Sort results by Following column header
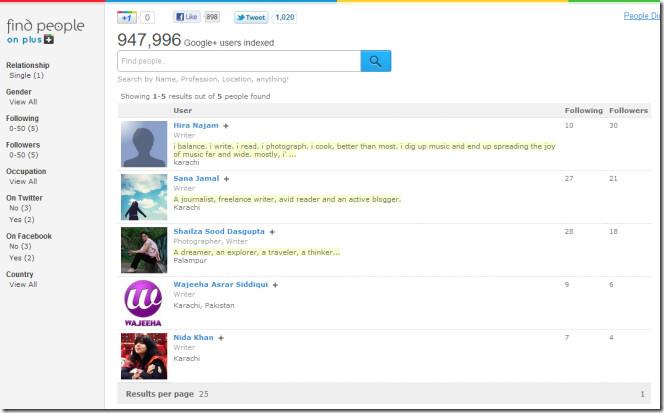Screen dimensions: 664x413 pyautogui.click(x=583, y=110)
